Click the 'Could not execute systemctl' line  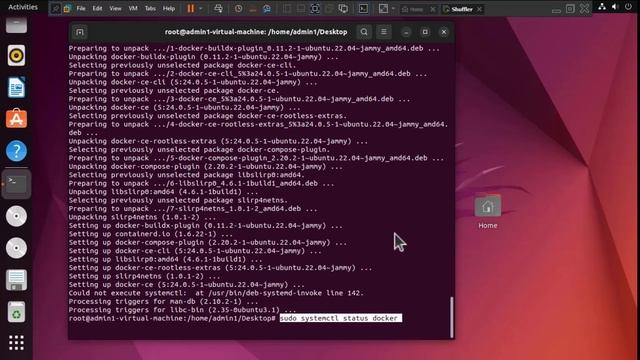pyautogui.click(x=216, y=293)
